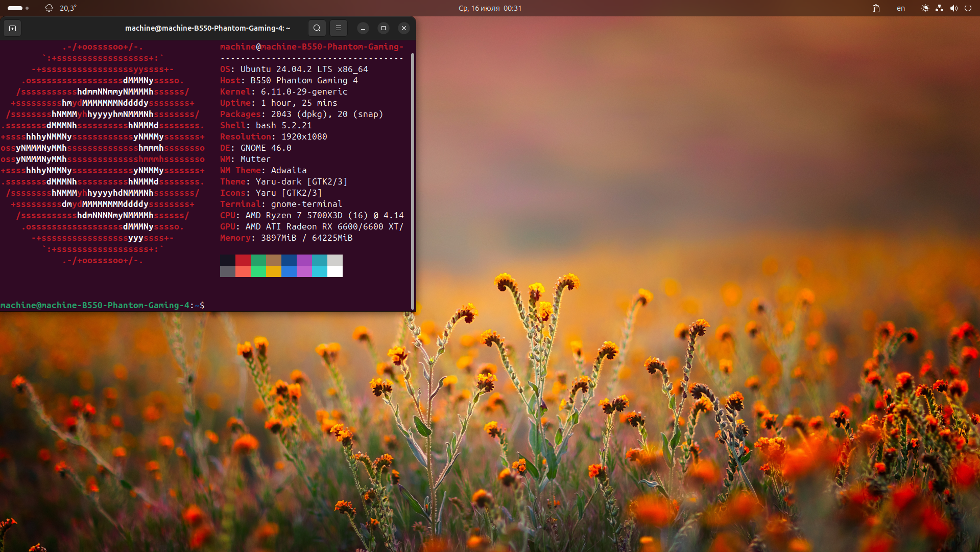The image size is (980, 552).
Task: Click the '6.11.0-29-generic' kernel text
Action: click(x=304, y=91)
